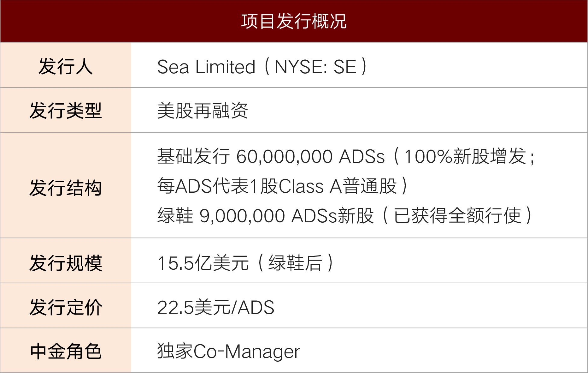The image size is (588, 373).
Task: Click the 15.5亿美元 offering size value
Action: click(x=203, y=263)
